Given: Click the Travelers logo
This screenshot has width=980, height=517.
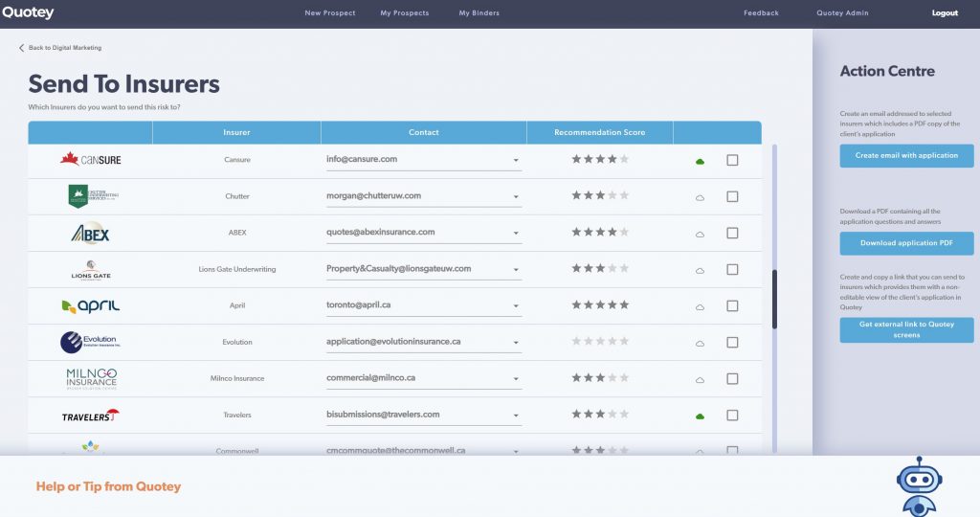Looking at the screenshot, I should coord(91,416).
